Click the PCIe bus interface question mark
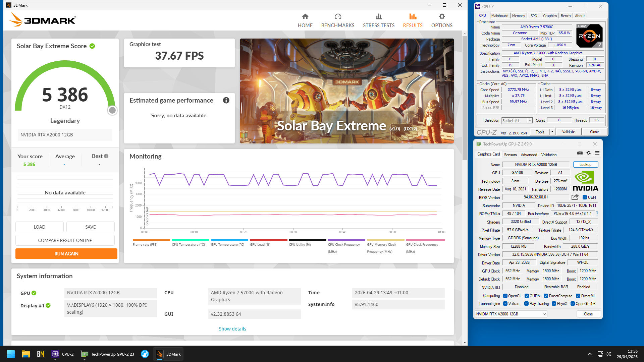The width and height of the screenshot is (644, 362). 597,214
